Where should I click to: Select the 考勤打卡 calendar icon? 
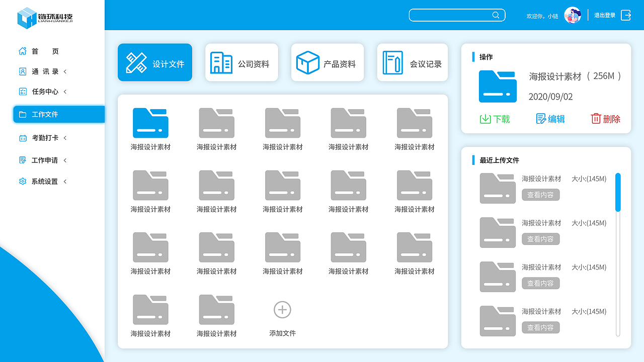pyautogui.click(x=23, y=138)
